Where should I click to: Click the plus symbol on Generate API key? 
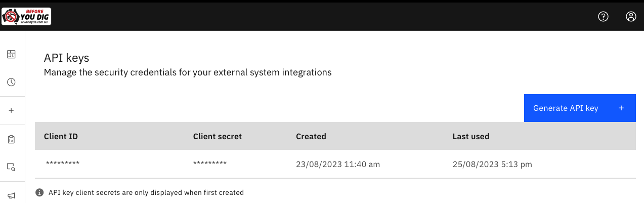pyautogui.click(x=621, y=108)
